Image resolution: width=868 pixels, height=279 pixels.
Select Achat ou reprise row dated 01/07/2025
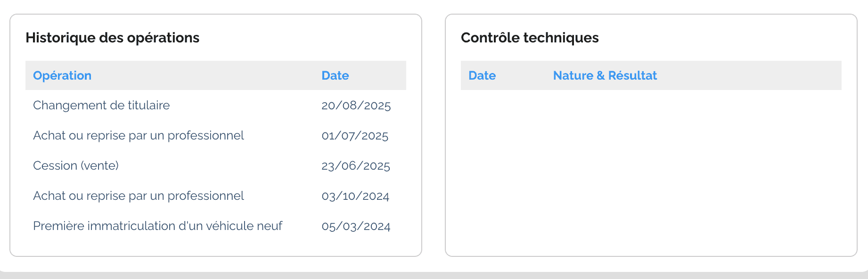138,136
